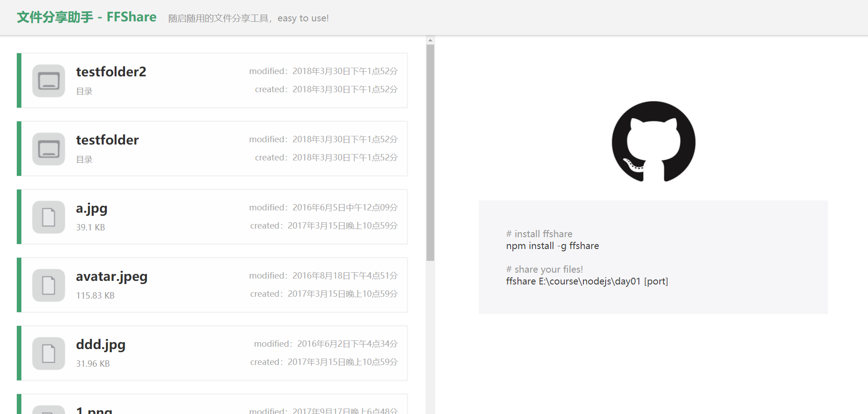Open the testfolder2 folder name
The width and height of the screenshot is (868, 414).
(111, 72)
